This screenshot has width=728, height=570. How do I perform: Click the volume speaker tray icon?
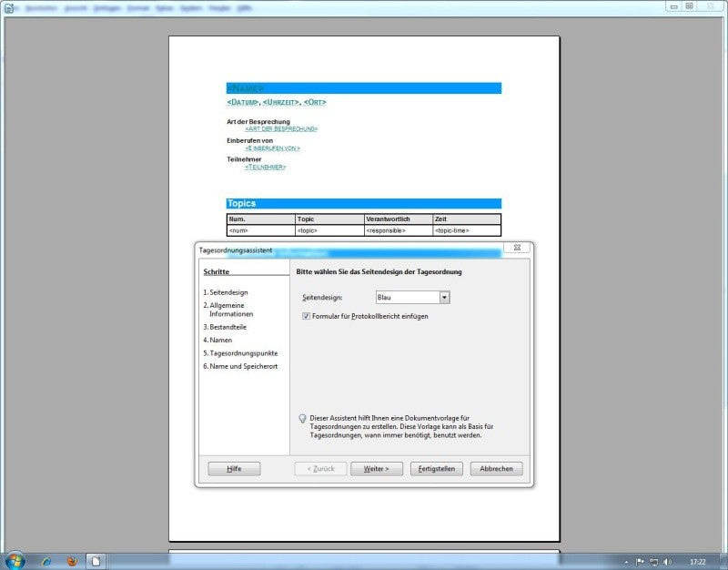(667, 562)
